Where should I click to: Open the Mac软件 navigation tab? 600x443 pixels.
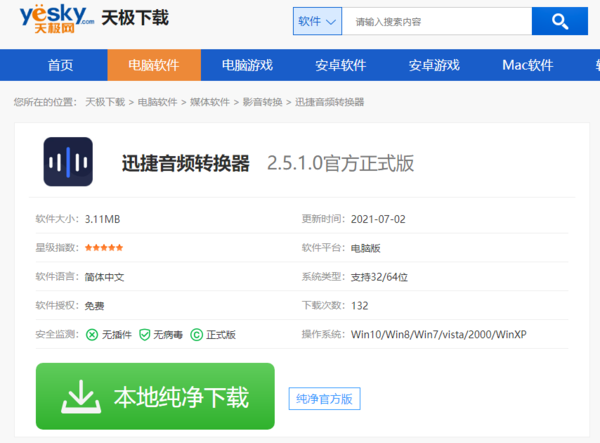[x=527, y=65]
